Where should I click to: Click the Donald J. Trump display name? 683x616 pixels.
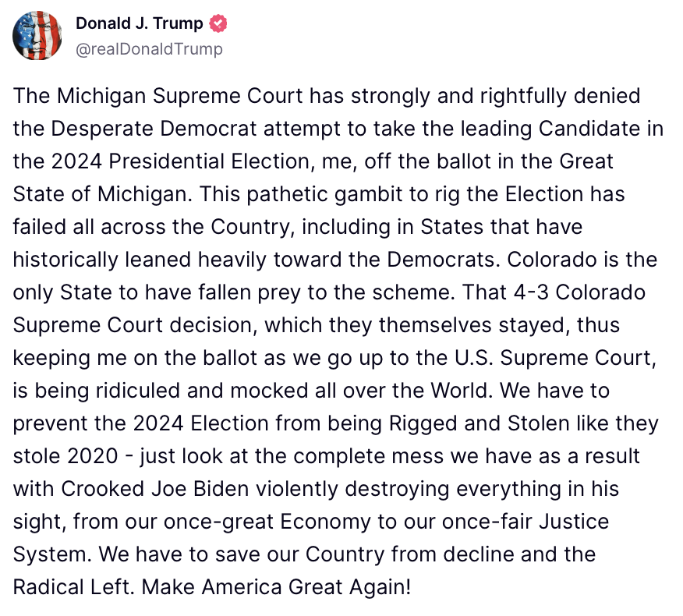[140, 23]
